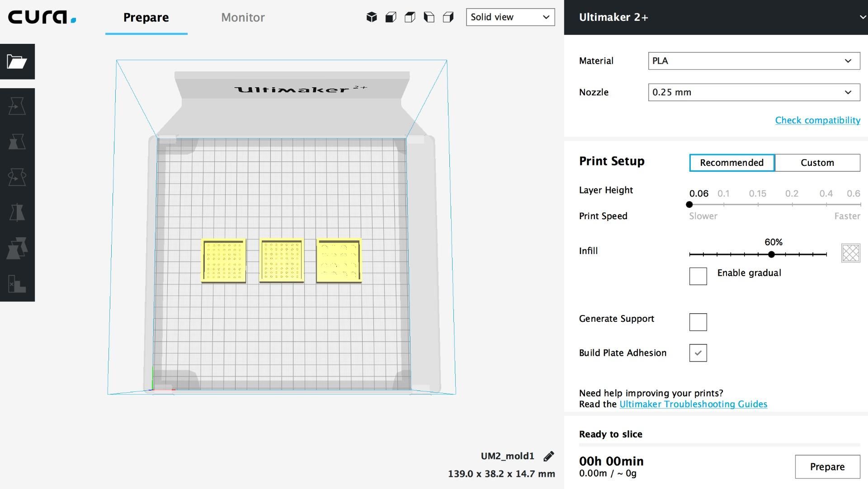Open the Check compatibility link
This screenshot has width=868, height=489.
point(817,120)
